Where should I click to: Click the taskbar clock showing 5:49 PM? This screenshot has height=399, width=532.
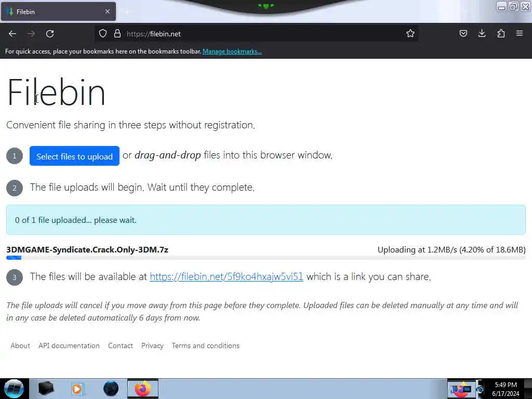(506, 389)
